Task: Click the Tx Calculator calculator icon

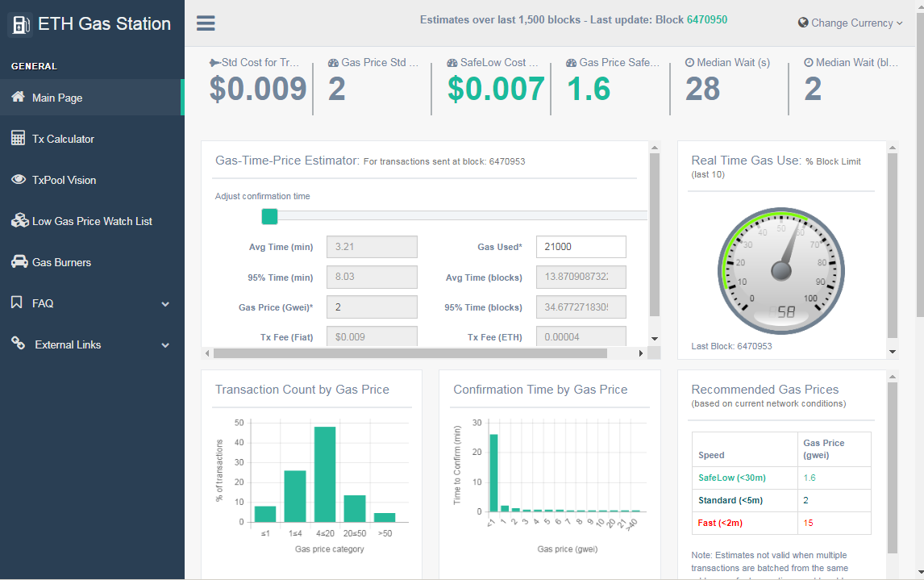Action: 19,138
